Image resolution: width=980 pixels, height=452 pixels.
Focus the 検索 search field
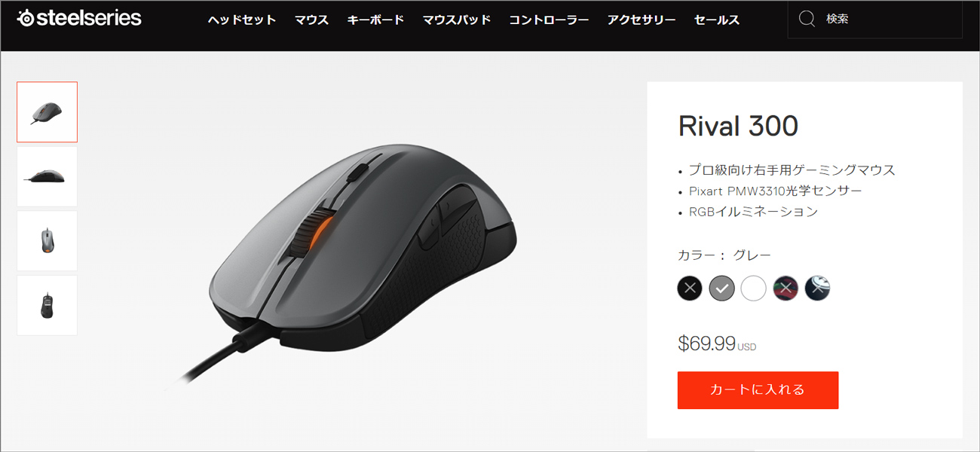pyautogui.click(x=875, y=19)
